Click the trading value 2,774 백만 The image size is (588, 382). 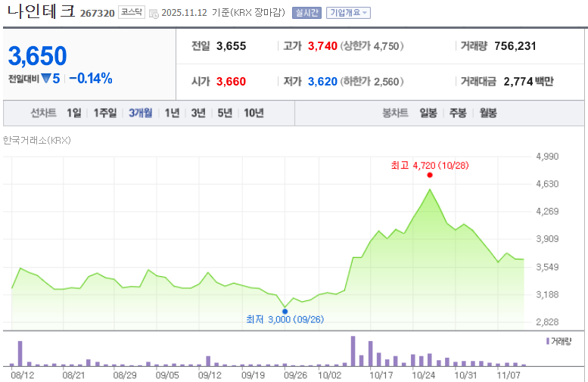coord(529,82)
